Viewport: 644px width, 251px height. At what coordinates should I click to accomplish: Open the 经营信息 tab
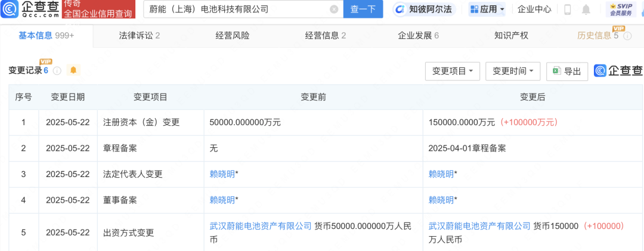[x=326, y=36]
